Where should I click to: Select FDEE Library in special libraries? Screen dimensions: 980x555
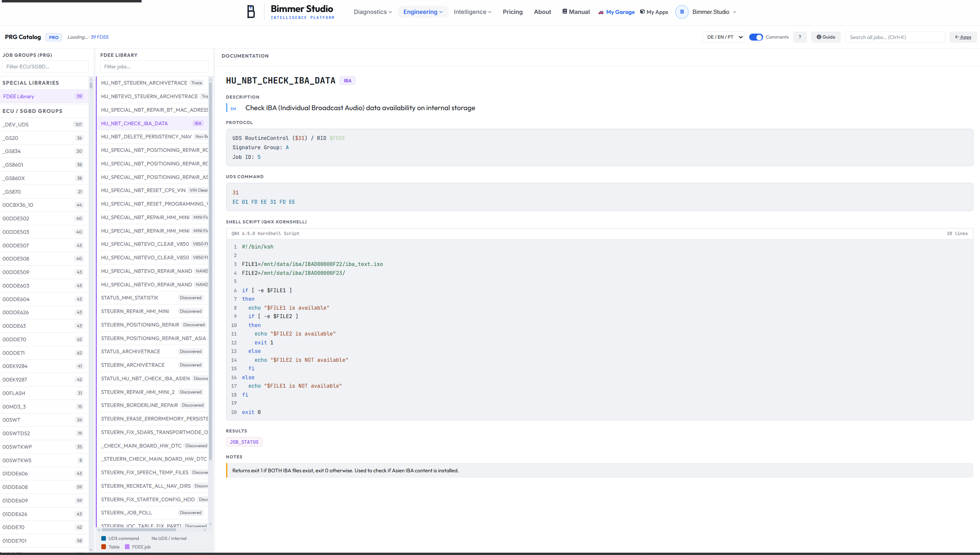(44, 96)
